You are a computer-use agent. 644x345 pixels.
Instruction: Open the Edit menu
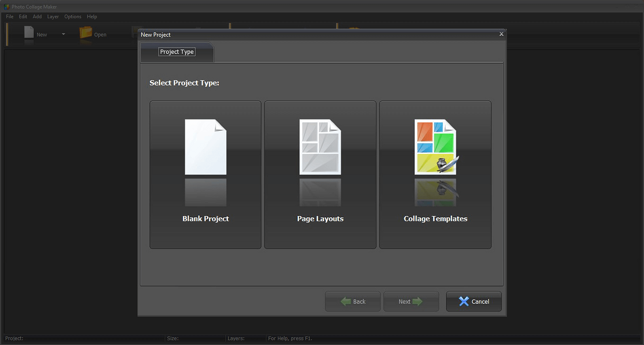23,17
